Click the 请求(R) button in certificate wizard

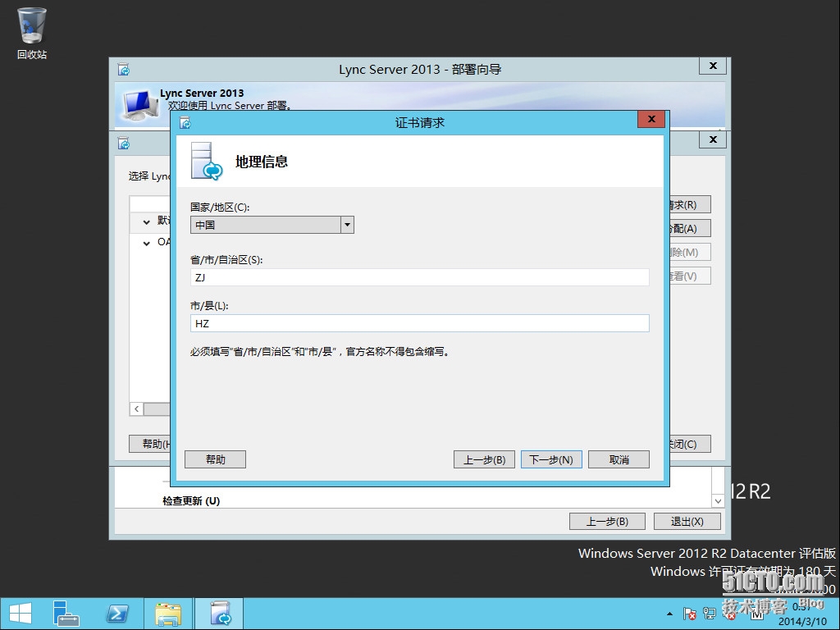pos(690,204)
